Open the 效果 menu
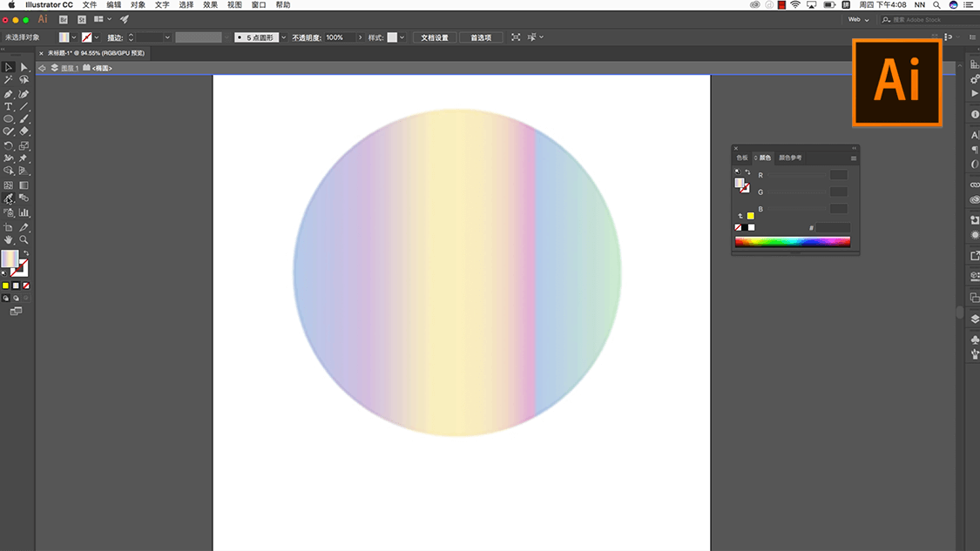Screen dimensions: 980x551 [x=210, y=5]
